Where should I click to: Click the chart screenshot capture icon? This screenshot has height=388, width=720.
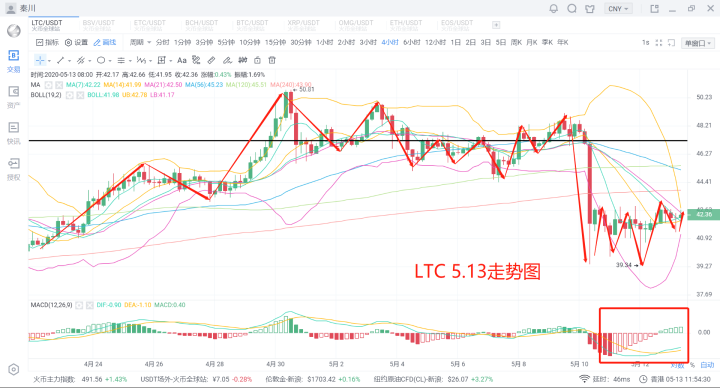pos(671,43)
